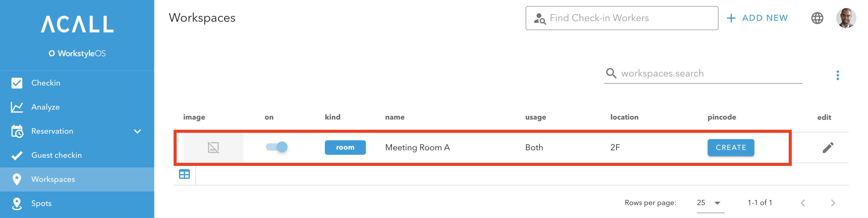Screen dimensions: 868x218
Task: Toggle Meeting Room A on switch
Action: 277,147
